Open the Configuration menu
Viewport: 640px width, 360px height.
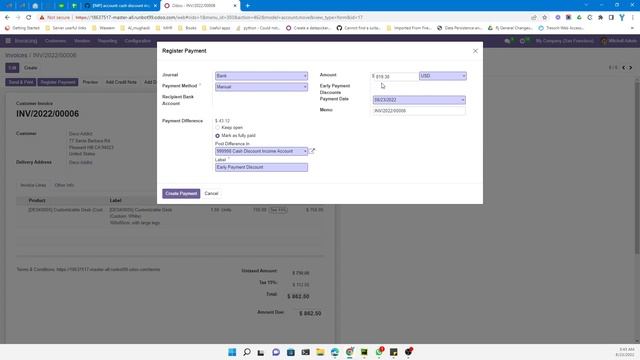(x=138, y=41)
